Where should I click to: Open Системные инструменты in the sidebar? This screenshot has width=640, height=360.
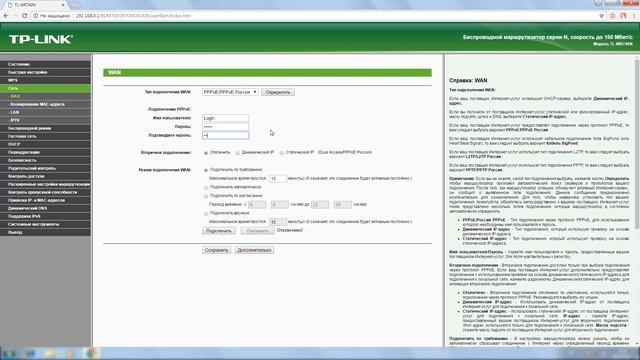click(46, 224)
